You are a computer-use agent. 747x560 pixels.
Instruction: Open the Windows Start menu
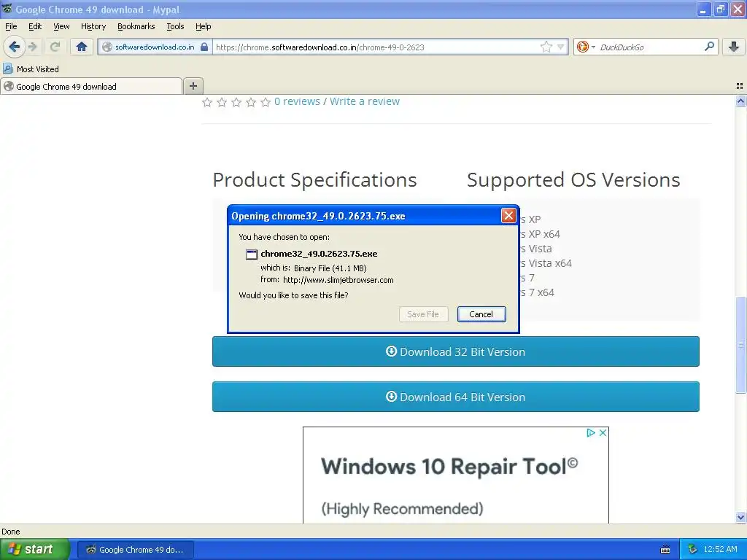tap(35, 549)
